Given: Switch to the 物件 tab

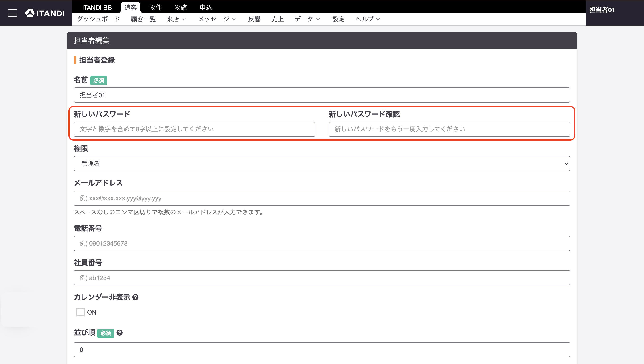Looking at the screenshot, I should [155, 8].
